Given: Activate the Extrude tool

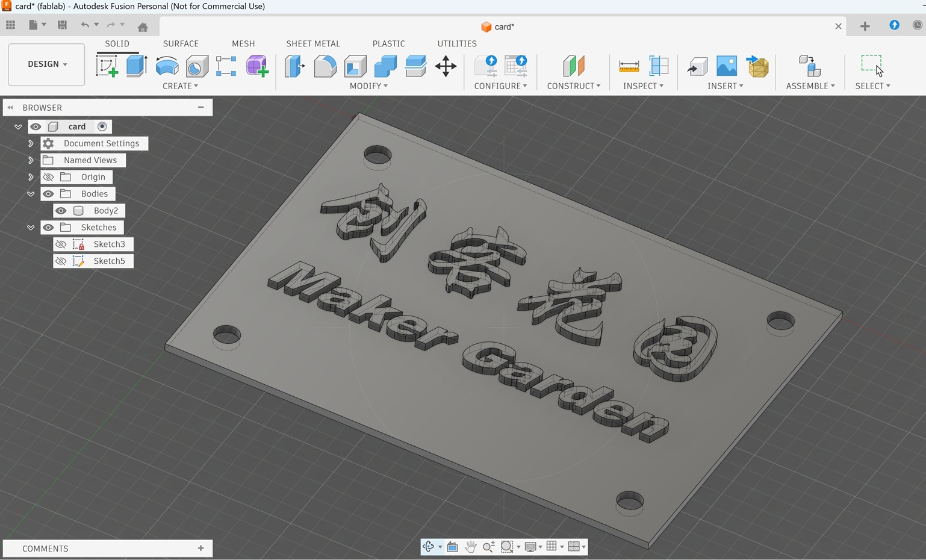Looking at the screenshot, I should 137,66.
